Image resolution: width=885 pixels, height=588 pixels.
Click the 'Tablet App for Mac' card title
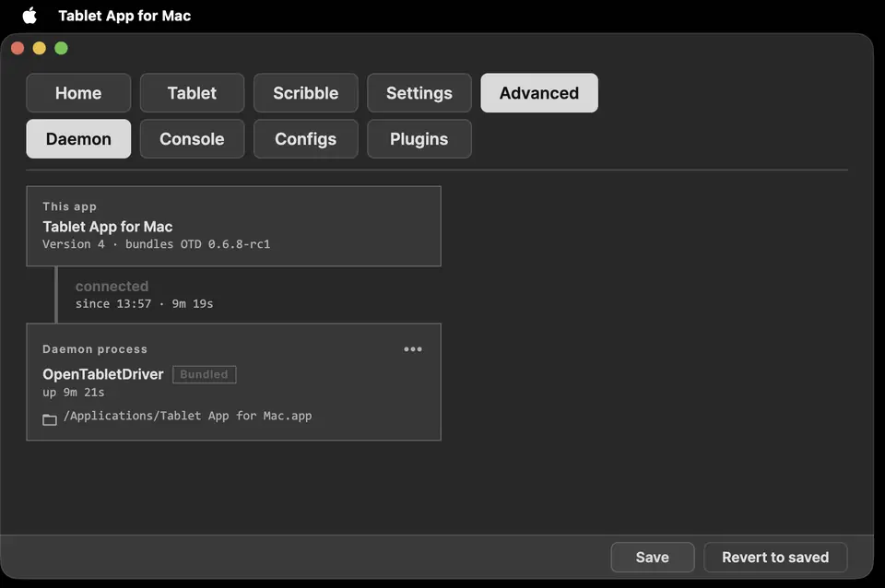pos(108,227)
